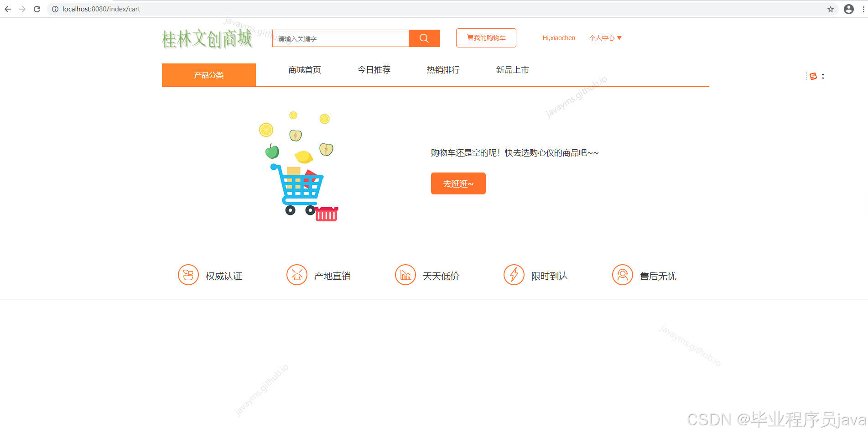Click the 天天低价 label text
Screen dimensions: 868x434
click(441, 276)
